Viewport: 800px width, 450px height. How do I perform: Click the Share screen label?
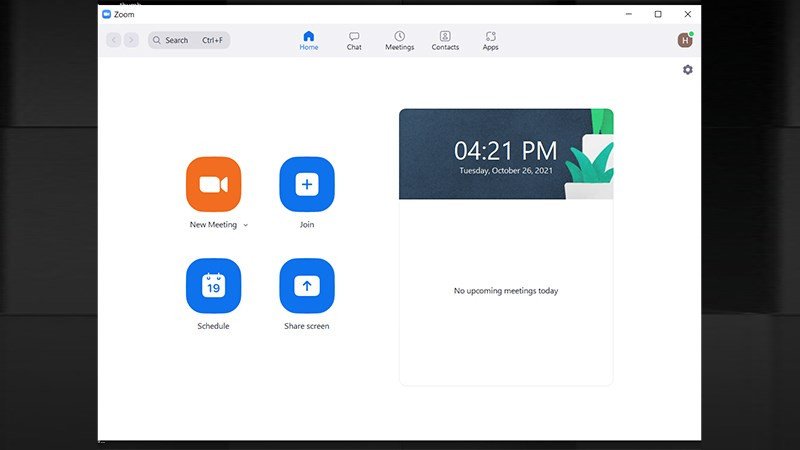[x=307, y=326]
